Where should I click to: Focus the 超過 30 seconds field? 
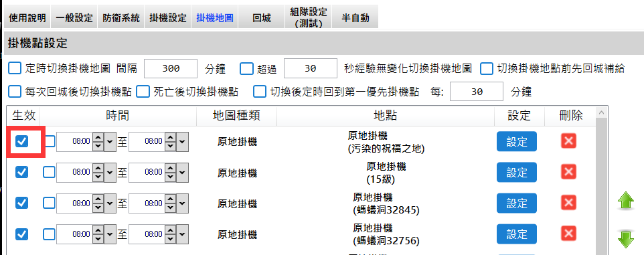click(311, 68)
